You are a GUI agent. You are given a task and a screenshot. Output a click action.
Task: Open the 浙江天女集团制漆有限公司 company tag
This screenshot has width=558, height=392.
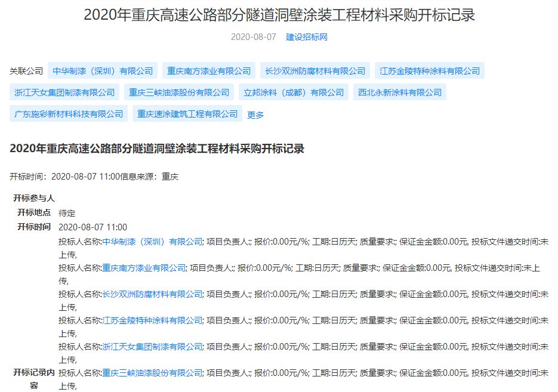[x=64, y=92]
